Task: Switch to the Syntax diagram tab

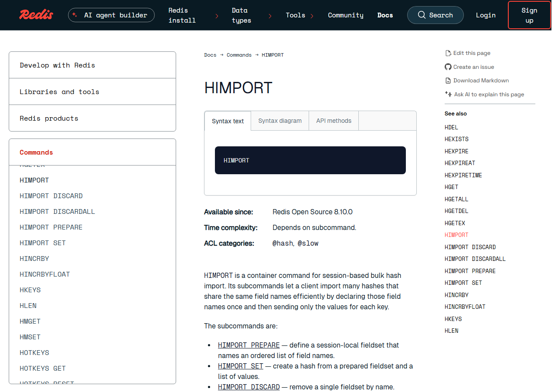Action: 280,121
